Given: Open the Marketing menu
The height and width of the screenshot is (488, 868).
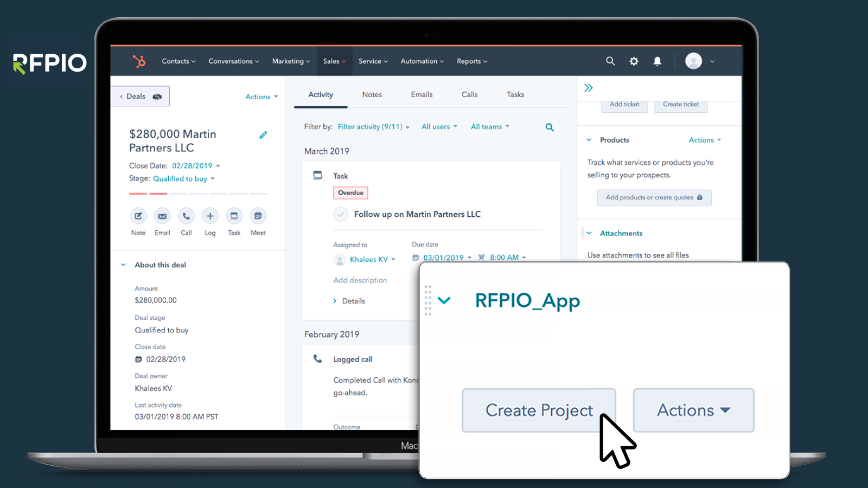Looking at the screenshot, I should tap(291, 61).
